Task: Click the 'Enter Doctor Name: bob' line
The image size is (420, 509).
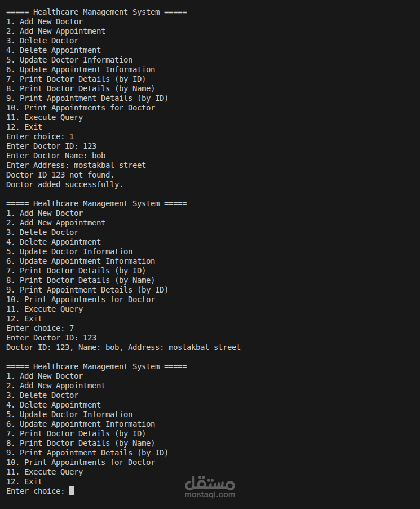Action: coord(55,156)
